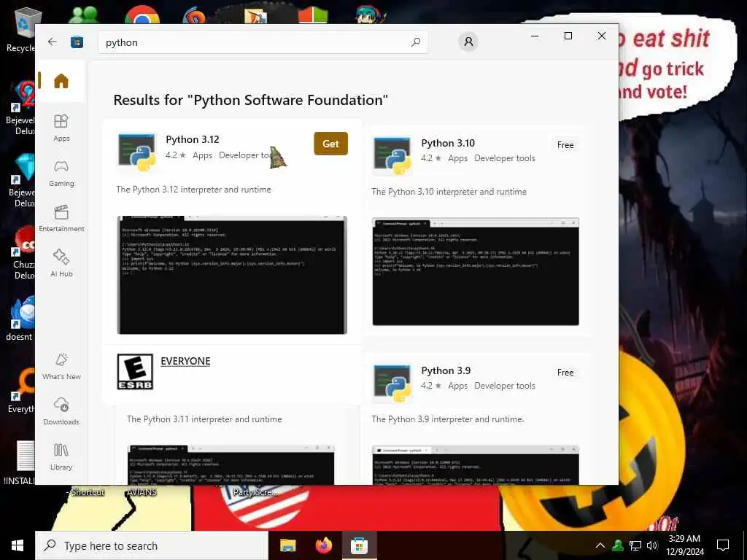Open Firefox from the taskbar
This screenshot has width=747, height=560.
click(324, 545)
